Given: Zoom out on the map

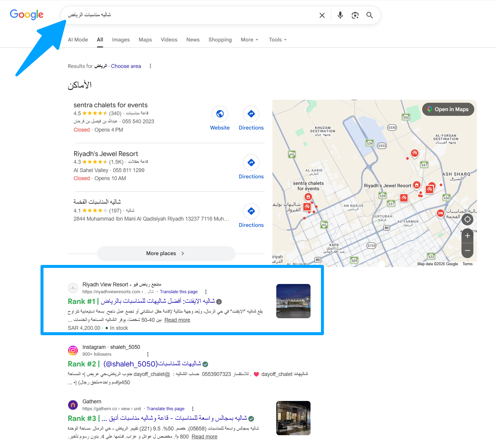Looking at the screenshot, I should tap(467, 251).
